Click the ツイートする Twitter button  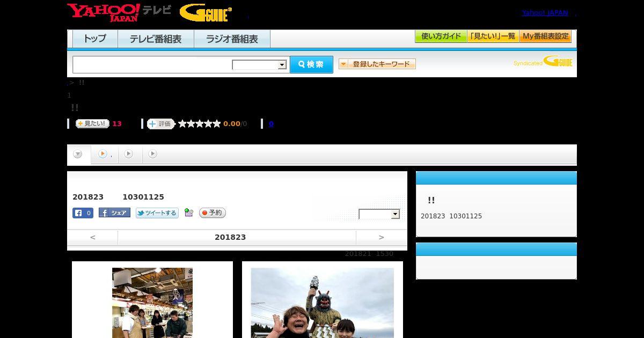(157, 213)
